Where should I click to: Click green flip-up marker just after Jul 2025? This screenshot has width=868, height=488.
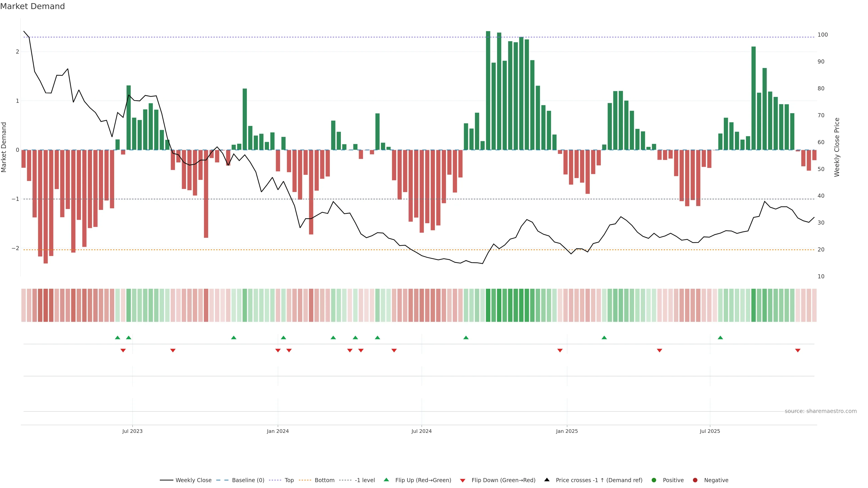pos(720,338)
